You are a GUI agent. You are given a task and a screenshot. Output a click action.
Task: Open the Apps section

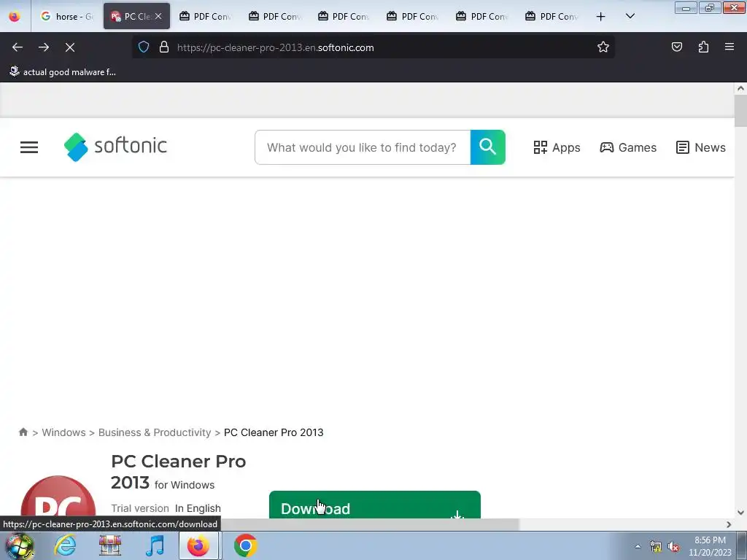[x=557, y=147]
